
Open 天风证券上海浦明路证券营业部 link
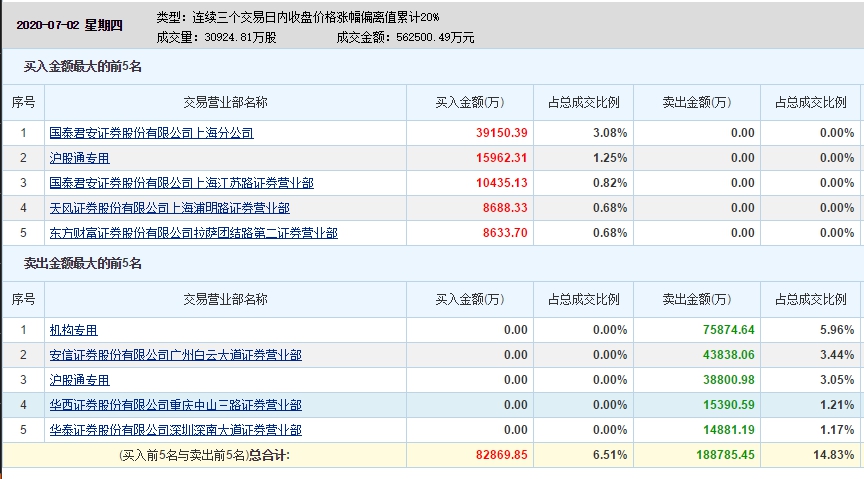pos(169,208)
